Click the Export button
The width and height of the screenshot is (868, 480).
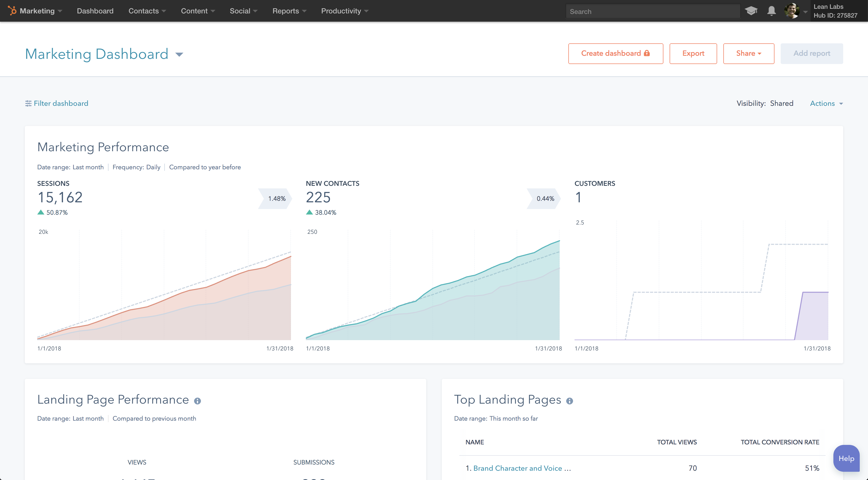click(x=693, y=53)
